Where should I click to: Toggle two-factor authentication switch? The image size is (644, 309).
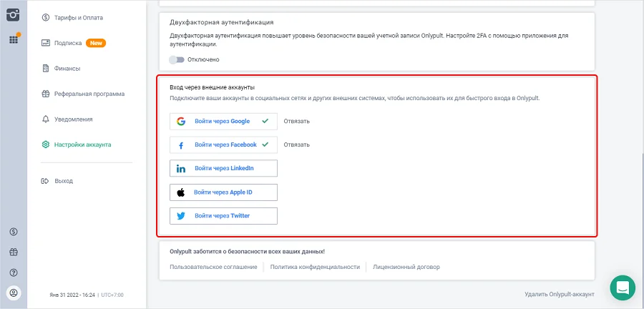[x=176, y=59]
